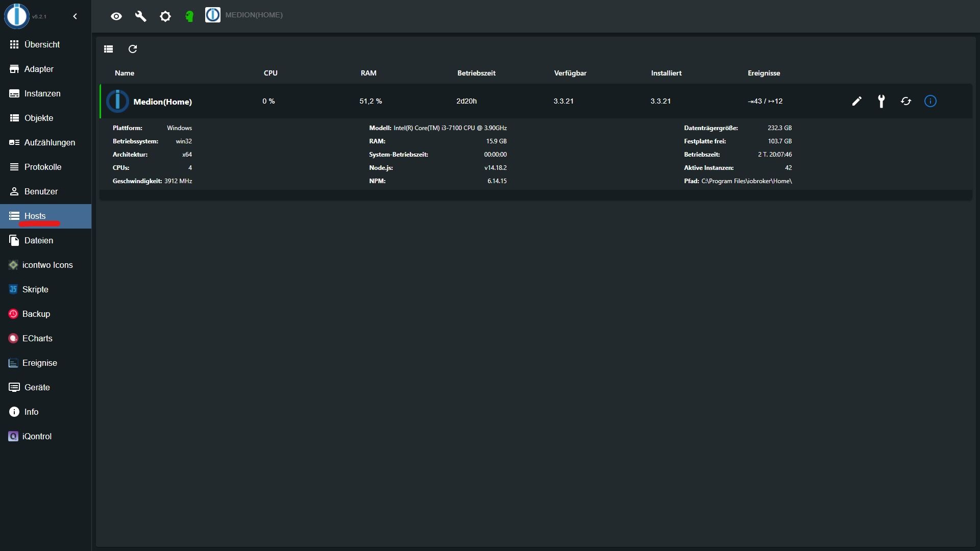This screenshot has width=980, height=551.
Task: Expand the Ereignisse column entry 43/12
Action: [x=766, y=101]
